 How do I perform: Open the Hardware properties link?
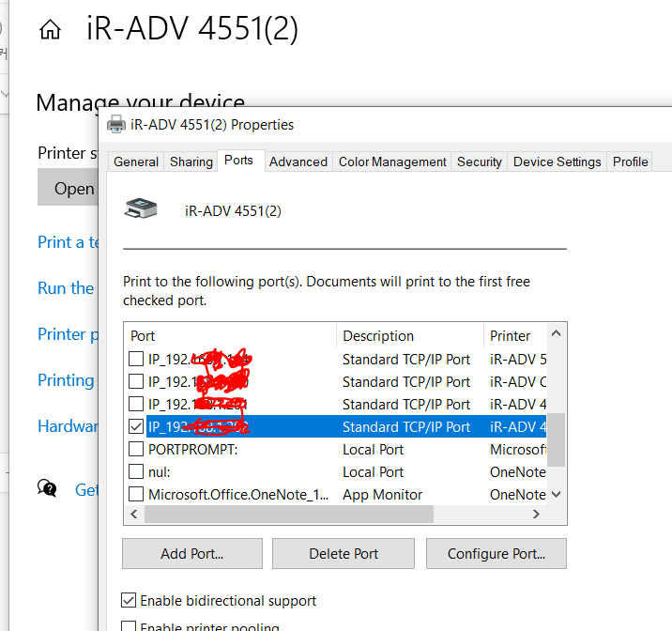point(69,426)
